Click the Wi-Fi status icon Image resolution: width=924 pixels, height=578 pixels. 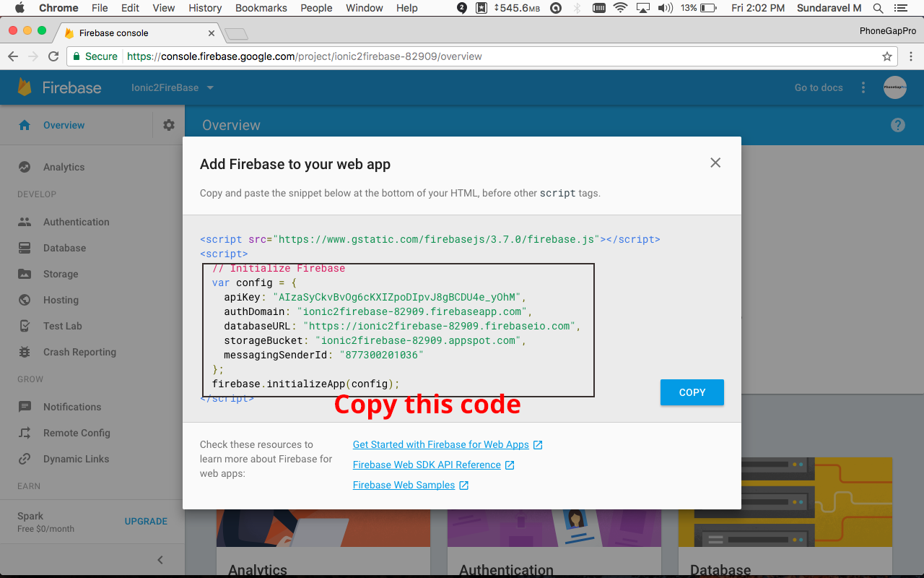[620, 8]
